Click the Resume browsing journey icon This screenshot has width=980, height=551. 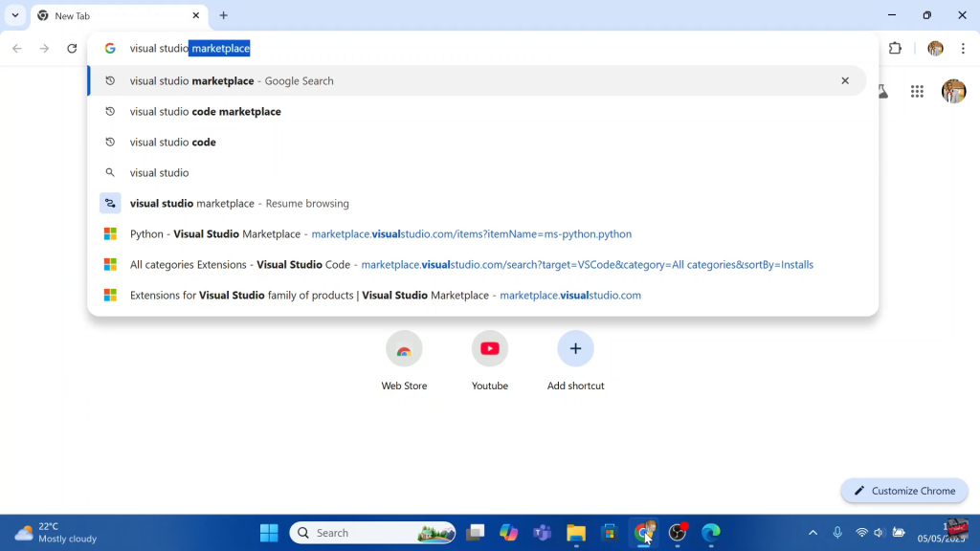[x=110, y=203]
